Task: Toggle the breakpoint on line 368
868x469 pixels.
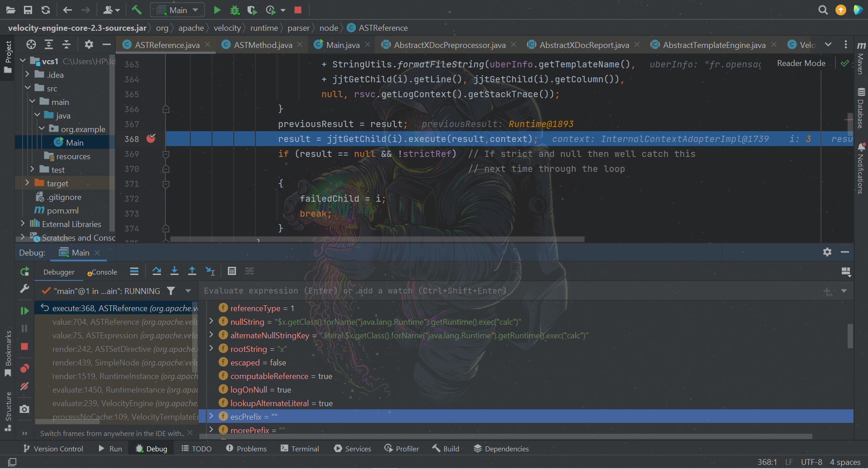Action: tap(151, 138)
